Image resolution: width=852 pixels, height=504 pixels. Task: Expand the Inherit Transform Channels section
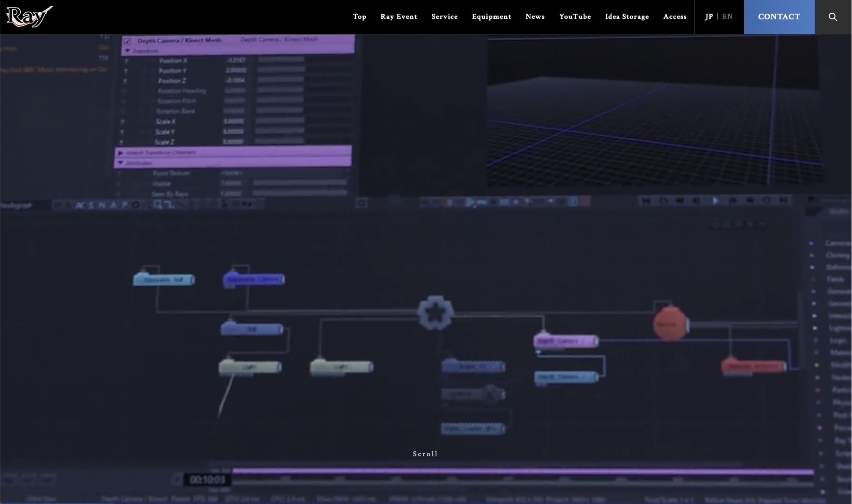(x=121, y=153)
